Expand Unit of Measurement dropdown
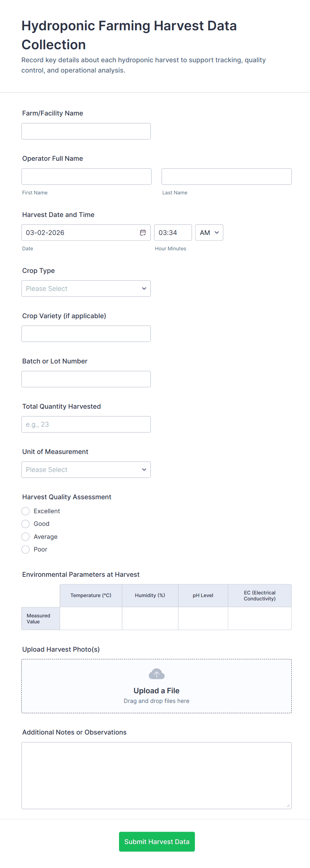This screenshot has width=310, height=868. [x=86, y=470]
